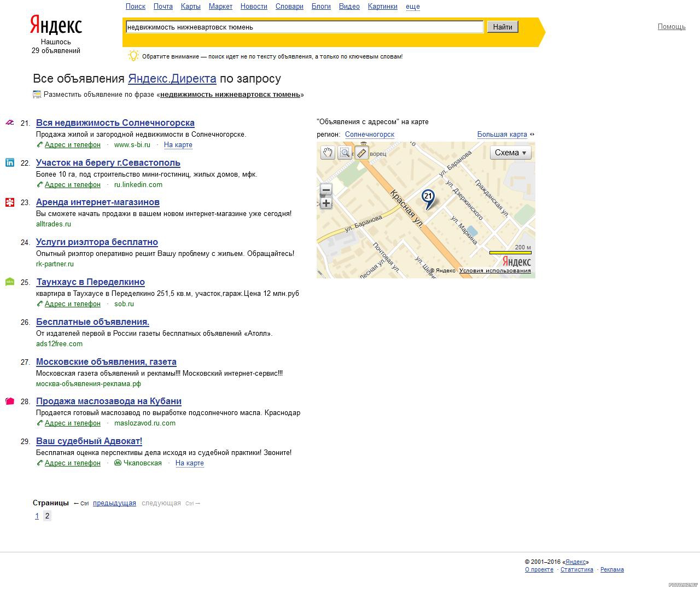Open Участок на берегу г.Севастополь result
The width and height of the screenshot is (700, 589).
coord(108,162)
